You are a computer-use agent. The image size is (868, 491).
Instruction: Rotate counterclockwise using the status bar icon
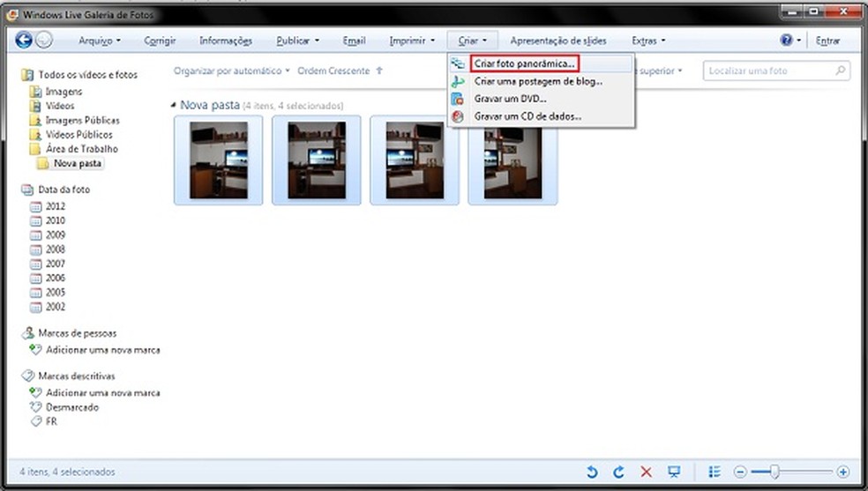pyautogui.click(x=592, y=472)
